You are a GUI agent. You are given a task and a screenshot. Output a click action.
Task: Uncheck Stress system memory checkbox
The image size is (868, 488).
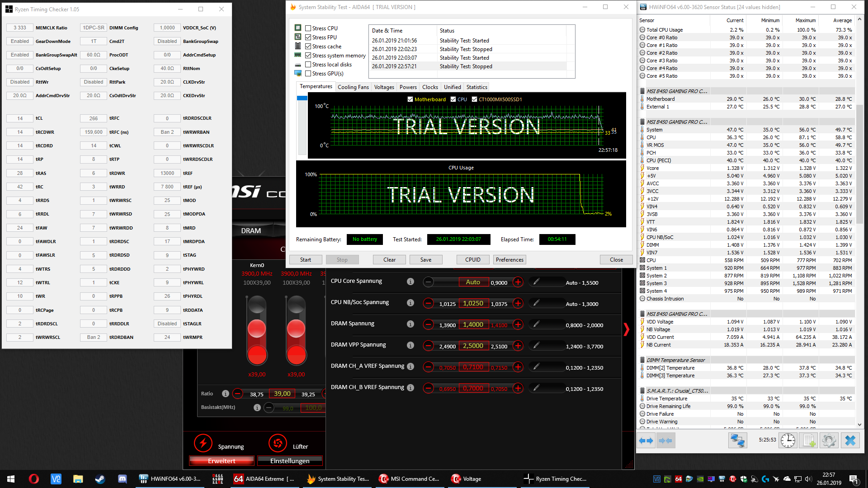(308, 56)
